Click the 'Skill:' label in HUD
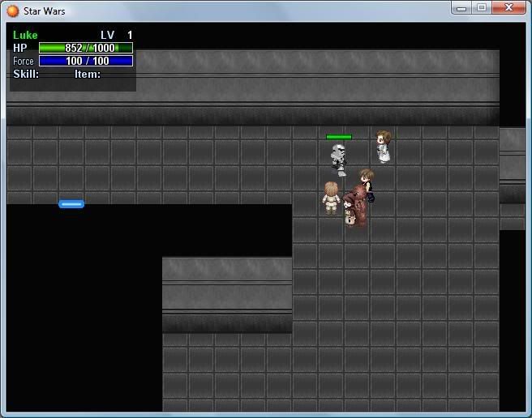This screenshot has width=532, height=418. click(x=26, y=74)
